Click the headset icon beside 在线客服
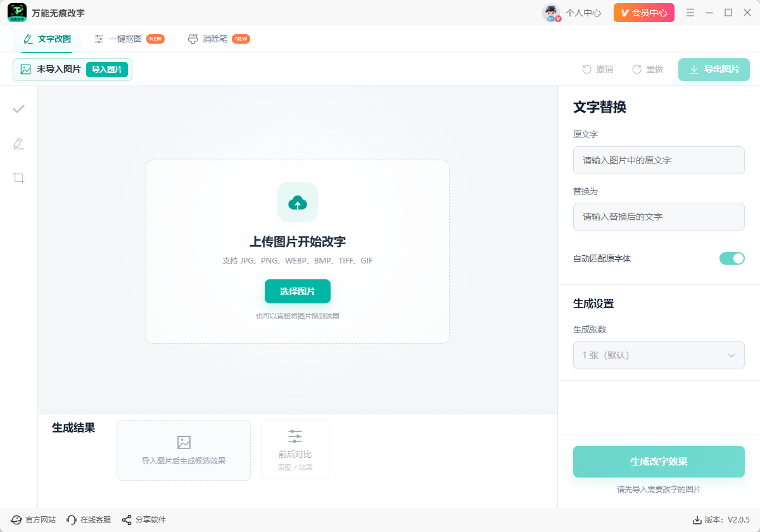760x532 pixels. click(72, 520)
